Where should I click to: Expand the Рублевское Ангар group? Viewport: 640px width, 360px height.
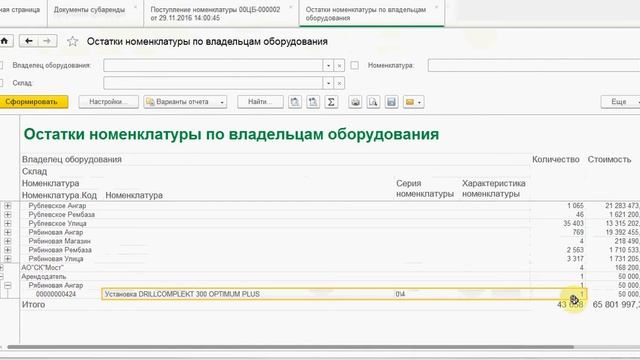[x=8, y=206]
